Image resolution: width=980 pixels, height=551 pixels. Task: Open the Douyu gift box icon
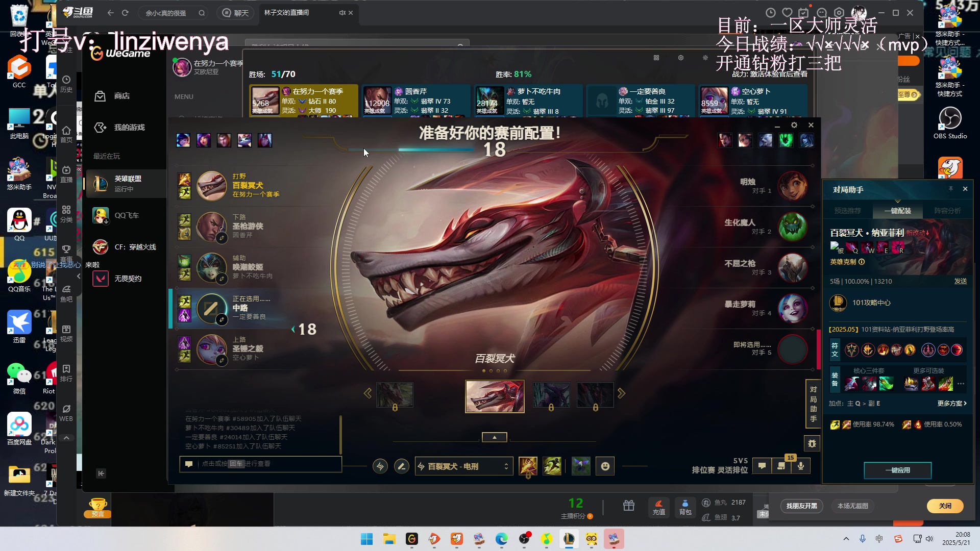tap(629, 506)
